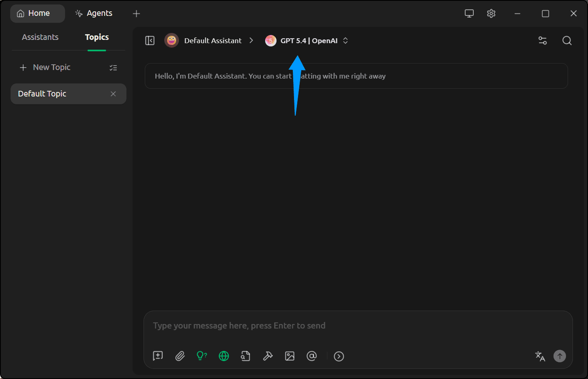Add a new tab with plus icon
The height and width of the screenshot is (379, 588).
point(136,13)
